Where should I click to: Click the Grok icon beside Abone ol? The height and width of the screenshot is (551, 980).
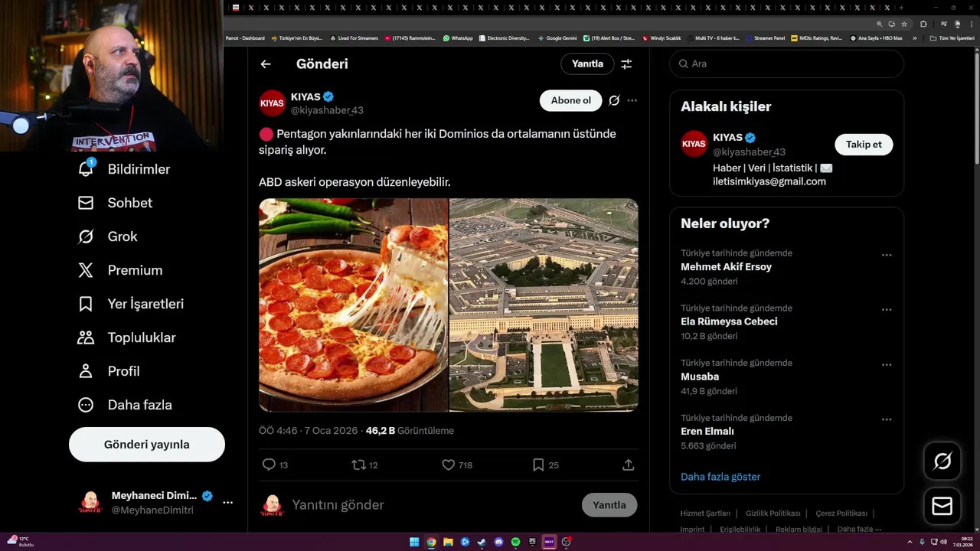click(614, 100)
